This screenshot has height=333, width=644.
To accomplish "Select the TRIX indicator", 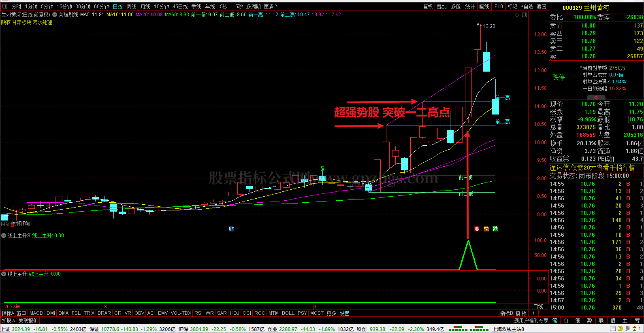I will click(89, 313).
